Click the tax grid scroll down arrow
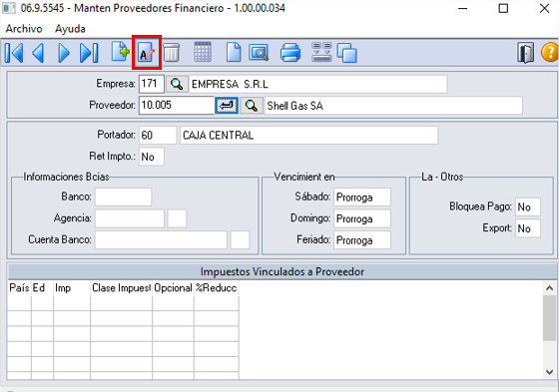Image resolution: width=559 pixels, height=392 pixels. [549, 372]
